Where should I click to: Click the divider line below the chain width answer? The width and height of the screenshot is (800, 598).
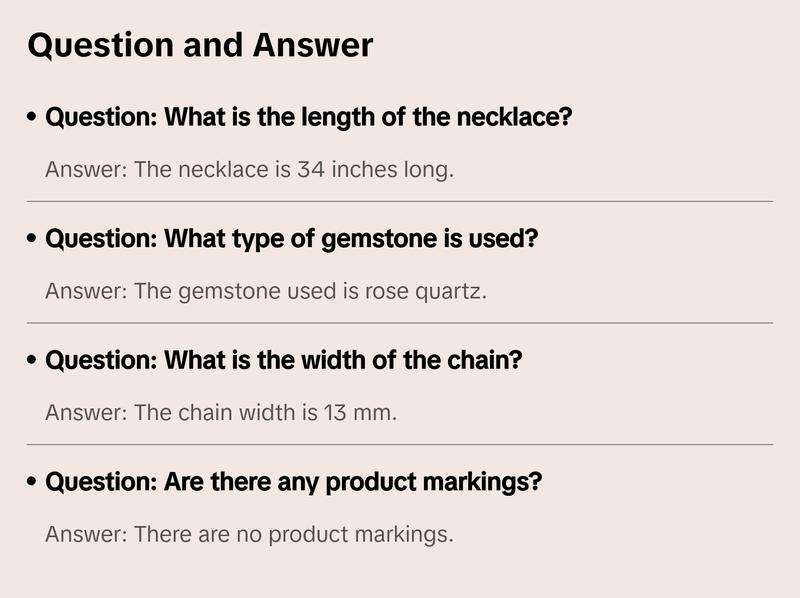400,444
